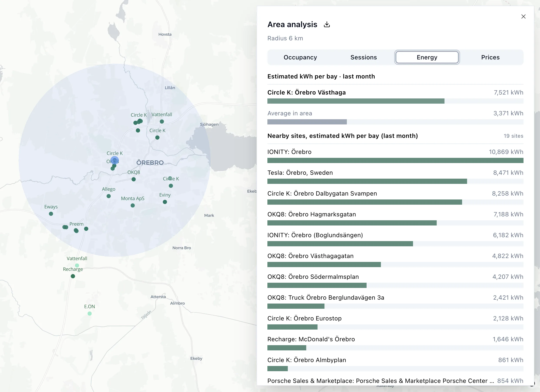Click the Preem marker dot
Image resolution: width=540 pixels, height=392 pixels.
[76, 230]
